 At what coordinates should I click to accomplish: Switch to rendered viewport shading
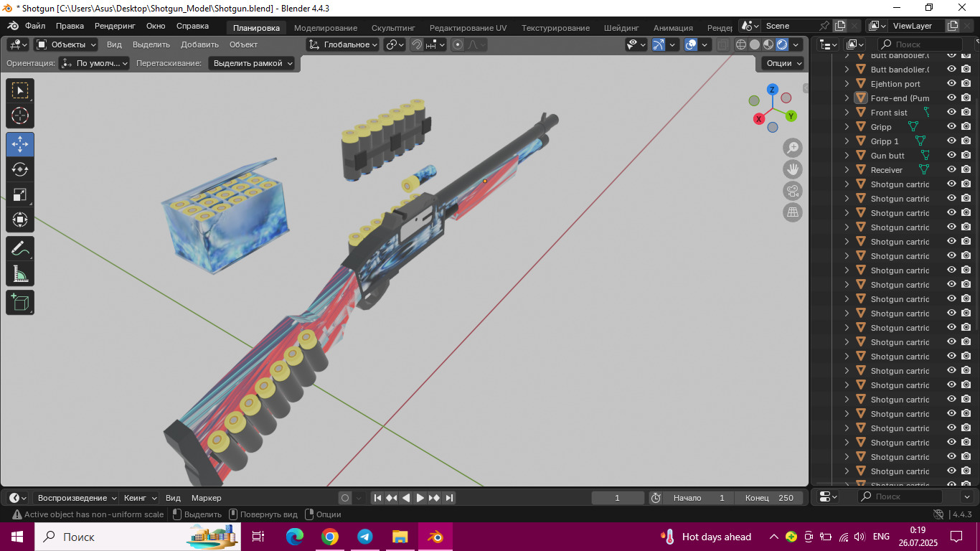[x=782, y=44]
